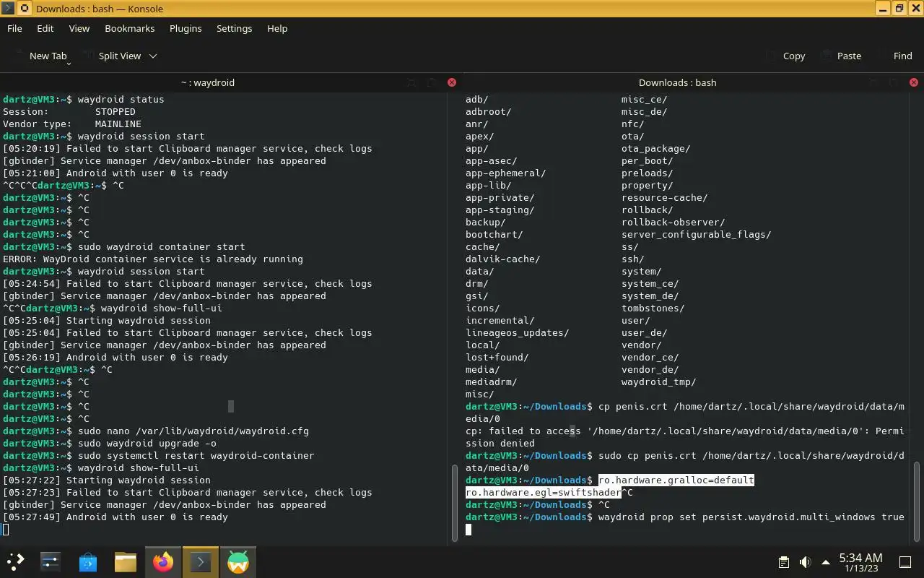Click 'lost+found/' directory entry

[x=497, y=357]
